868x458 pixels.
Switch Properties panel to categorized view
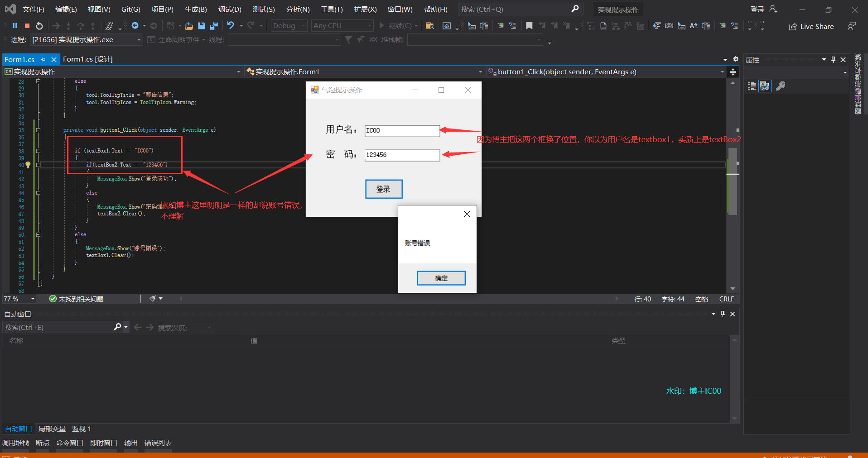click(x=752, y=86)
